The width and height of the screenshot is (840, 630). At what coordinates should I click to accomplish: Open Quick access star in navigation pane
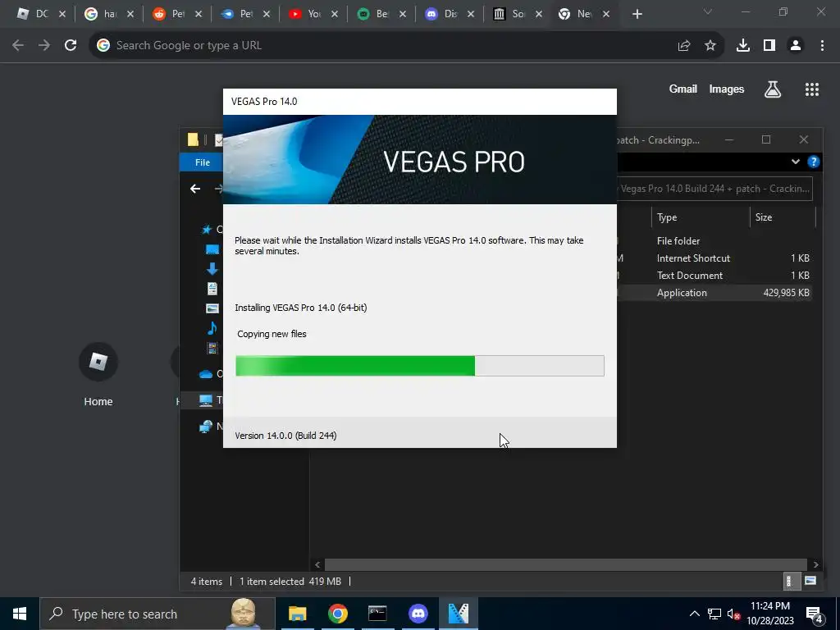tap(207, 230)
